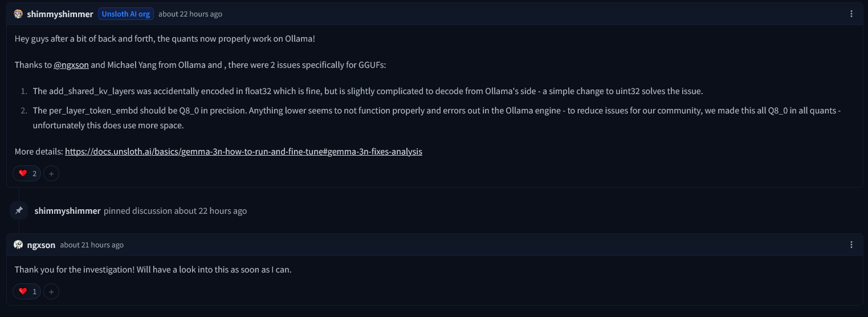Screen dimensions: 868x317
Task: Click the pinned discussion pin icon
Action: (19, 210)
